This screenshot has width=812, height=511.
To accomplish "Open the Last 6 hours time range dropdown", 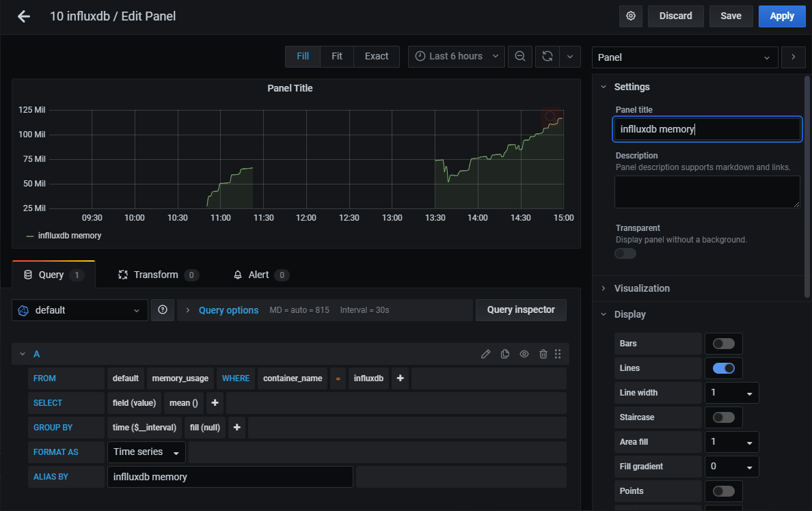I will coord(456,57).
